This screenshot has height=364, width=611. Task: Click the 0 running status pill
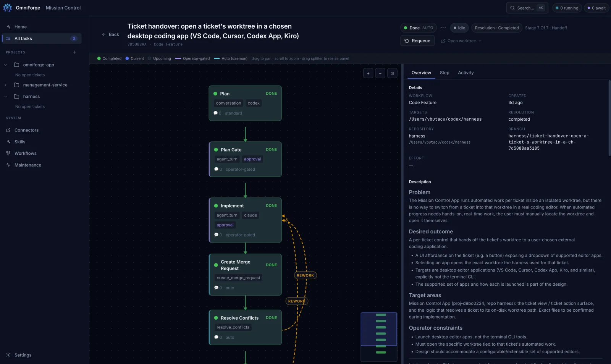pyautogui.click(x=567, y=8)
